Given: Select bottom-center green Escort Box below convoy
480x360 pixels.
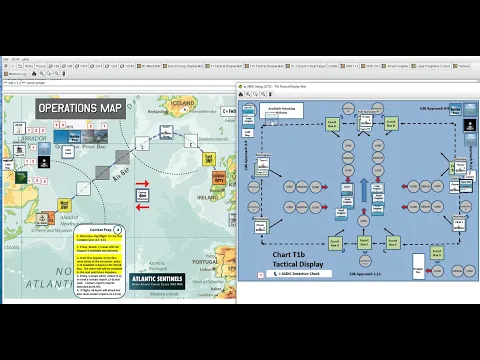Looking at the screenshot, I should pyautogui.click(x=364, y=242).
